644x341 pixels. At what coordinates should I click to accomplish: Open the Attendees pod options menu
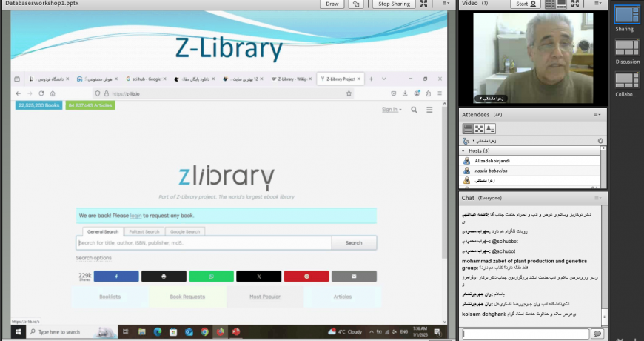[597, 115]
